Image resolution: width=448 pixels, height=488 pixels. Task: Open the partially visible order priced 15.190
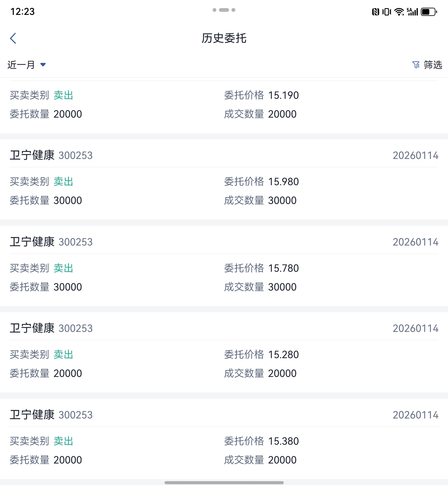coord(224,105)
